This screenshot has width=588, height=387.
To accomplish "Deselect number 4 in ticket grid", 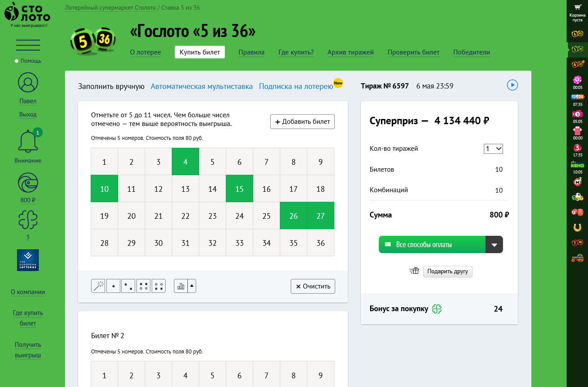I will (x=185, y=162).
